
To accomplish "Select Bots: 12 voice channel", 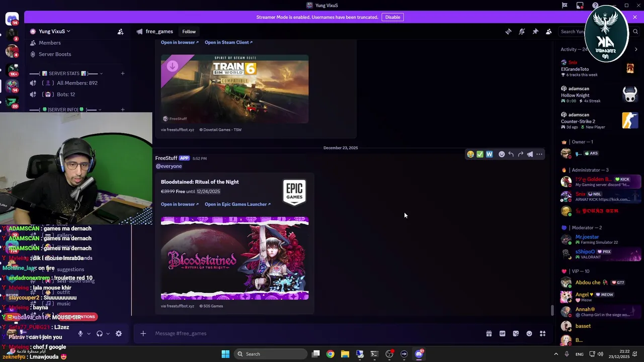I will 65,95.
